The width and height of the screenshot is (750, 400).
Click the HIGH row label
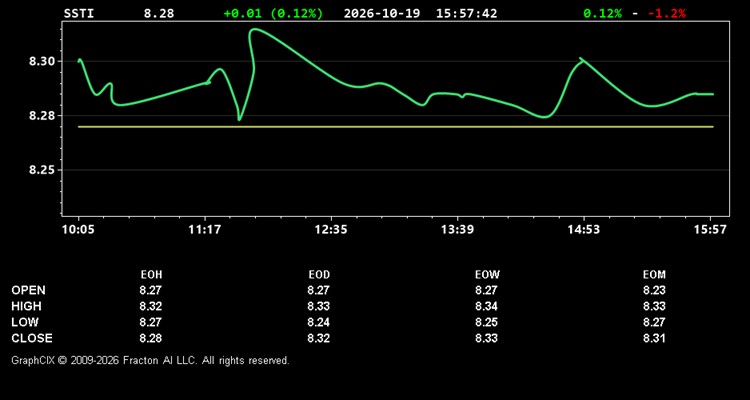(26, 306)
